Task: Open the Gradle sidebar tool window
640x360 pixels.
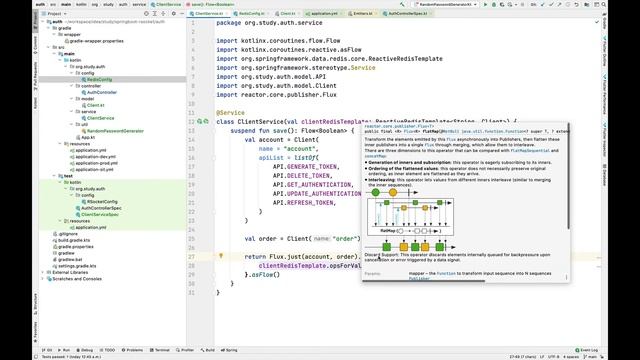Action: point(604,21)
